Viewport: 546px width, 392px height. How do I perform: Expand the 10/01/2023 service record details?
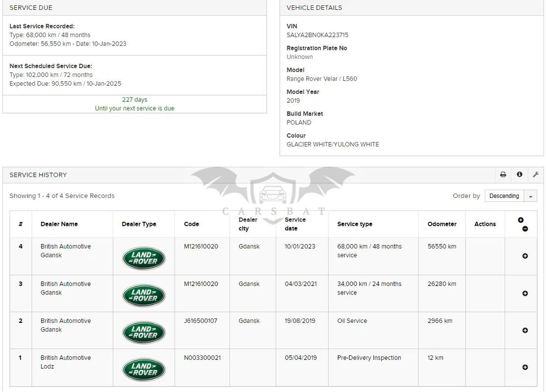pos(525,256)
